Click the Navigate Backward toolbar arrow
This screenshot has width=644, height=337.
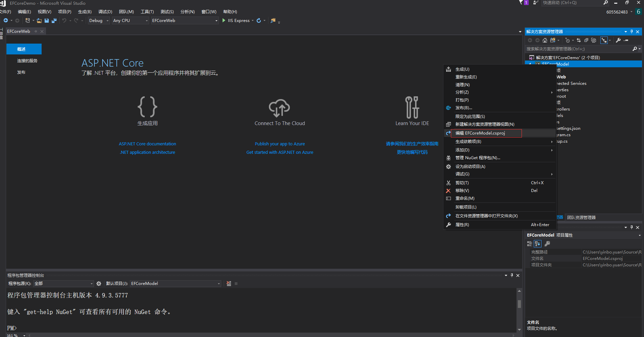click(6, 21)
